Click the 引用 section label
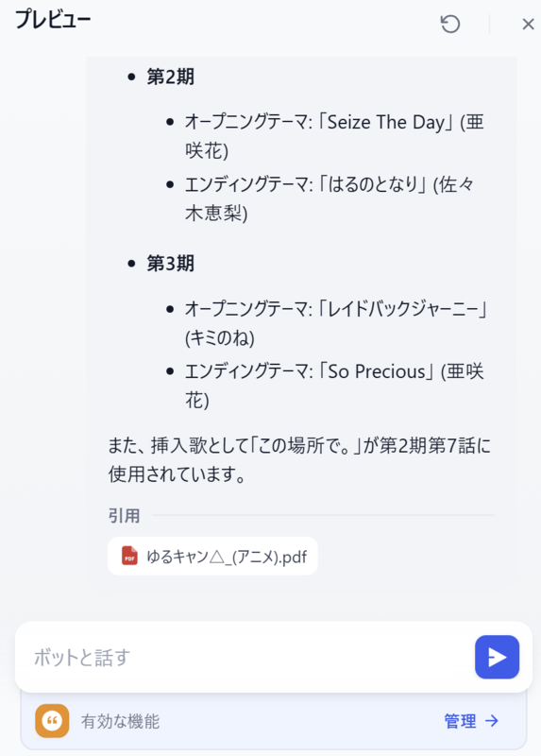This screenshot has width=541, height=756. point(124,515)
